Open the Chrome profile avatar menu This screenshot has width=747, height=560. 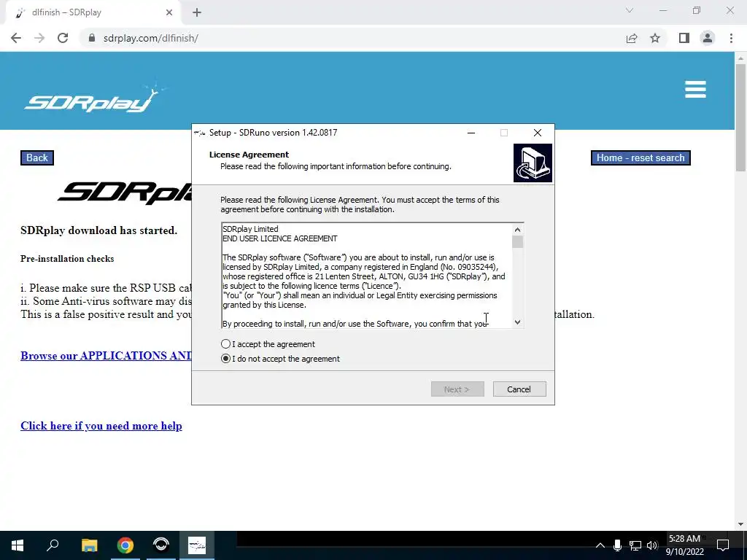(x=708, y=38)
